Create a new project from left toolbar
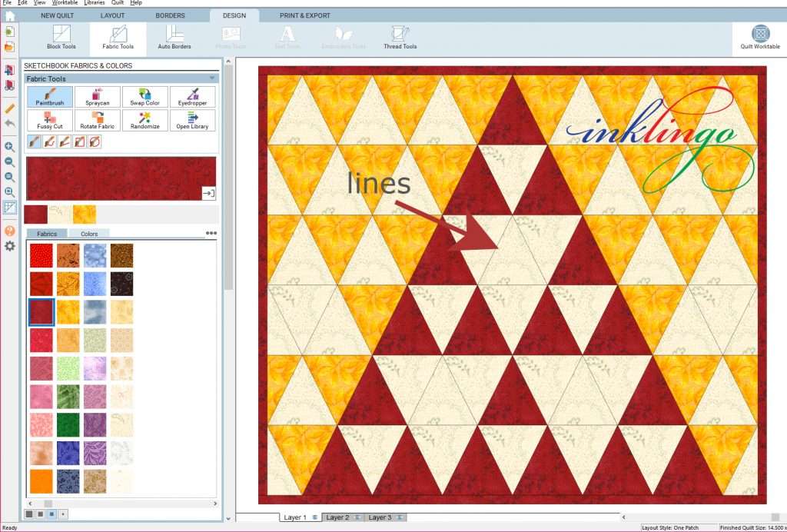The width and height of the screenshot is (787, 532). coord(9,32)
